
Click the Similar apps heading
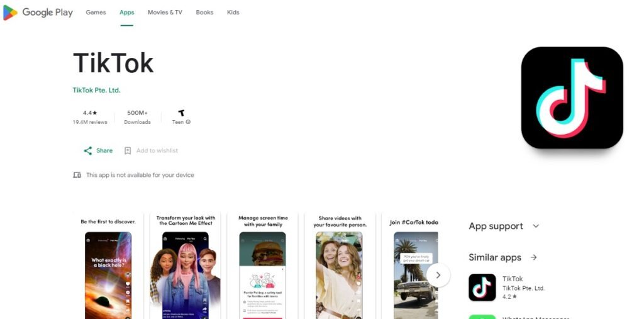tap(495, 257)
